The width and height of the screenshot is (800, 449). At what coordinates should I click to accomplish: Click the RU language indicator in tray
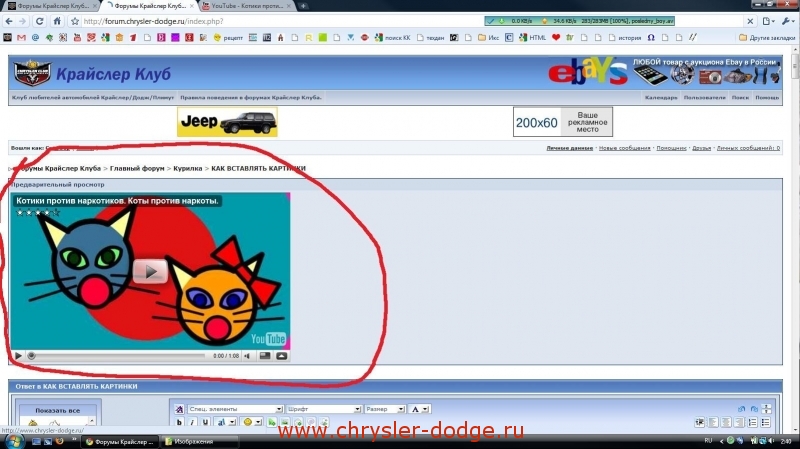(708, 441)
